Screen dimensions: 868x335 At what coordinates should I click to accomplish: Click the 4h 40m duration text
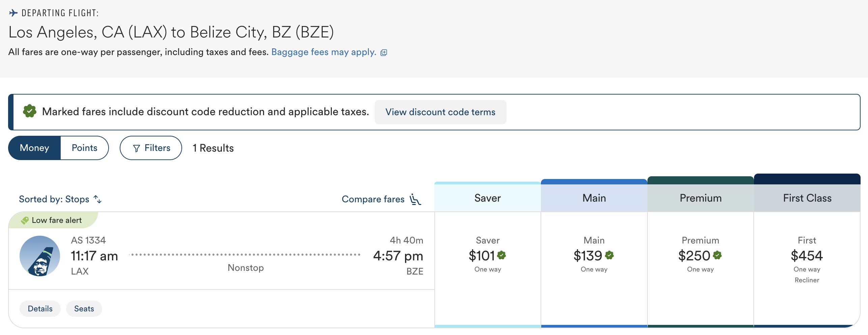tap(407, 240)
